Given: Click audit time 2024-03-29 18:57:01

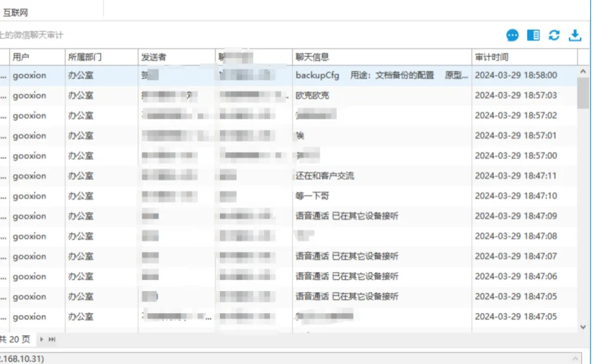Looking at the screenshot, I should tap(515, 136).
